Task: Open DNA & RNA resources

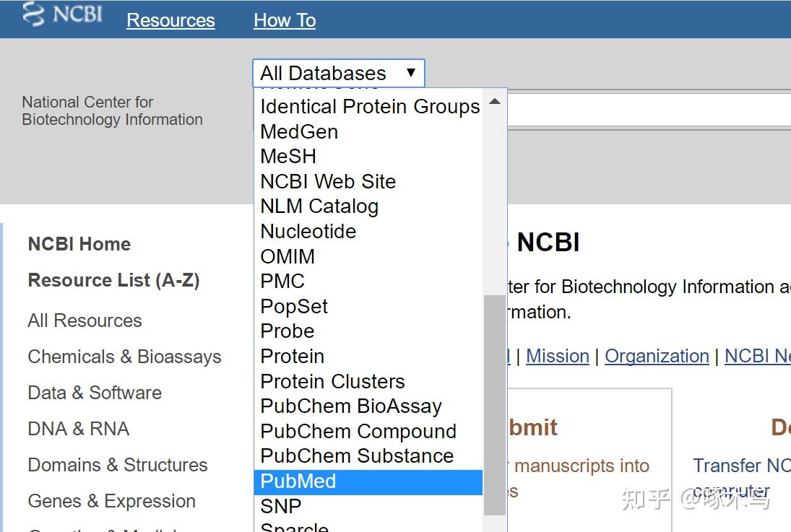Action: click(x=78, y=429)
